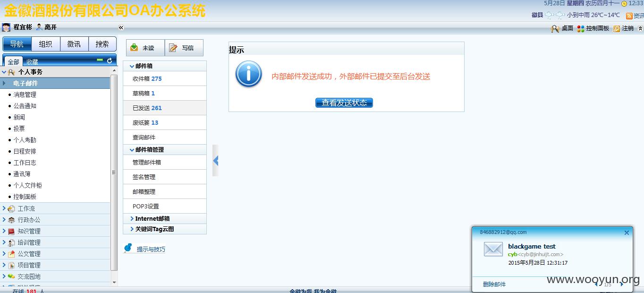The height and width of the screenshot is (293, 644).
Task: Open 投票 in the sidebar
Action: click(19, 129)
